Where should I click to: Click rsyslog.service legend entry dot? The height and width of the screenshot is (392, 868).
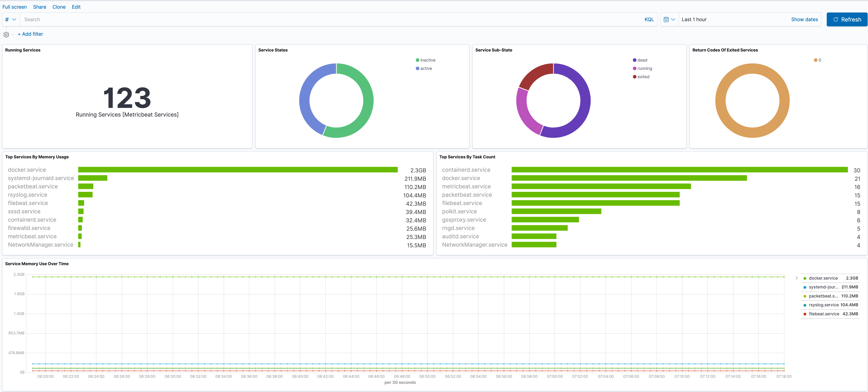805,305
